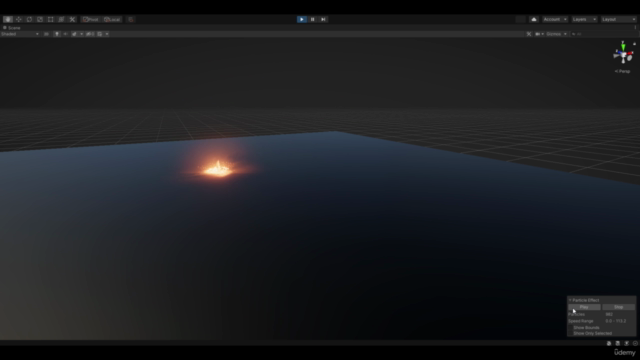This screenshot has height=360, width=640.
Task: Toggle Persp projection label
Action: tap(622, 71)
